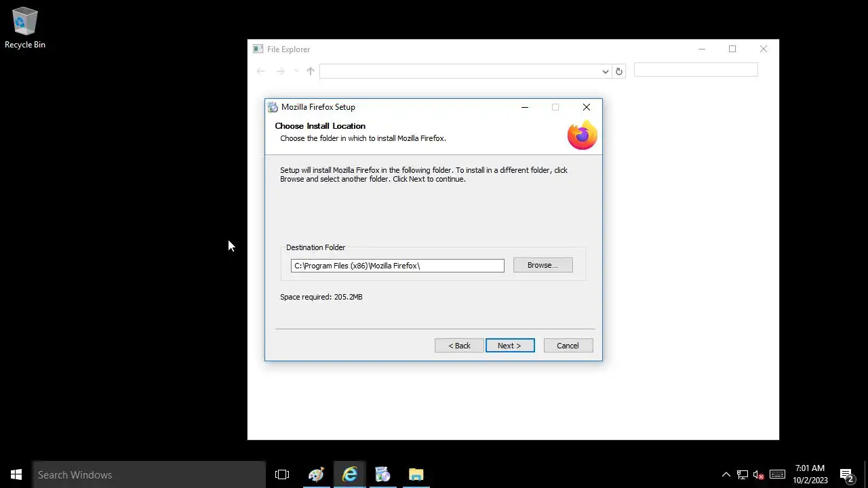Go forward in File Explorer navigation

[x=280, y=71]
